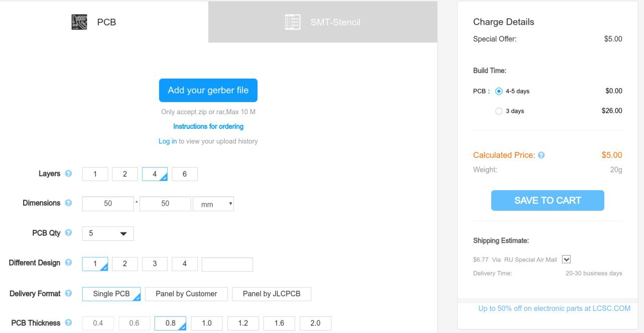Open the help icon beside Calculated Price
Image resolution: width=644 pixels, height=333 pixels.
[541, 155]
